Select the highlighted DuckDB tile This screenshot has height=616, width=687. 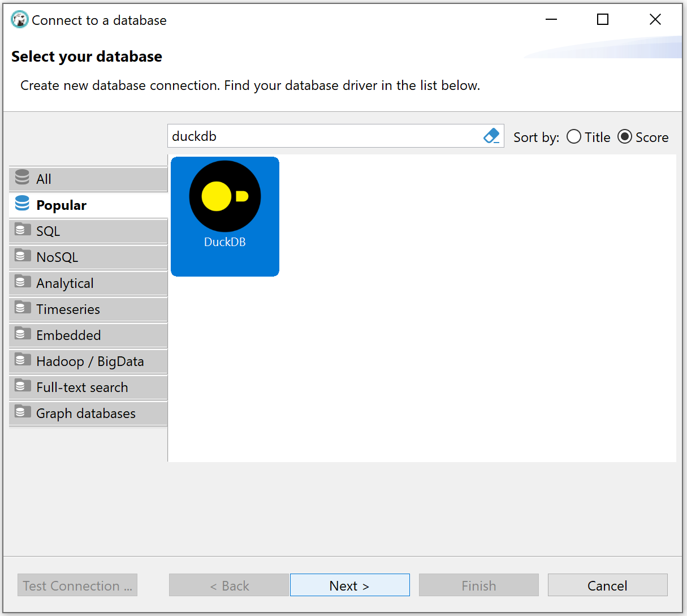pos(224,217)
